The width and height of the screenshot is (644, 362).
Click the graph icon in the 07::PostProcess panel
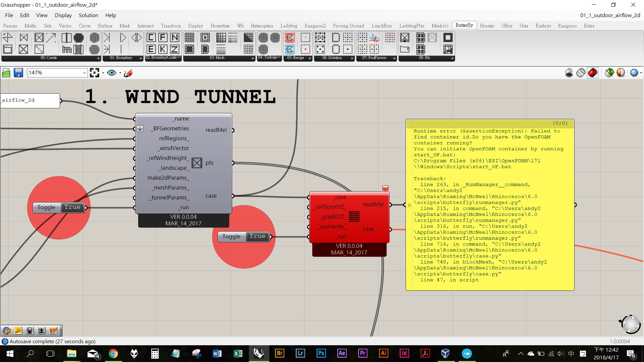point(374,38)
